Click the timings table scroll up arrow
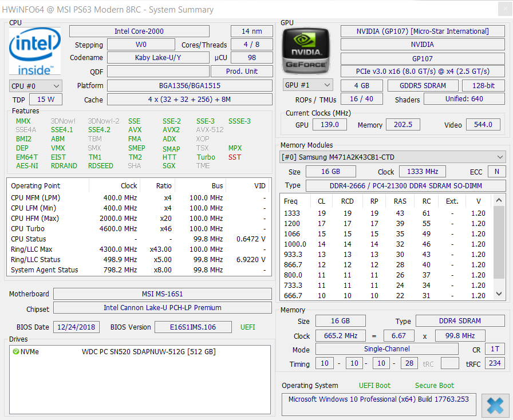The height and width of the screenshot is (420, 513). [499, 200]
